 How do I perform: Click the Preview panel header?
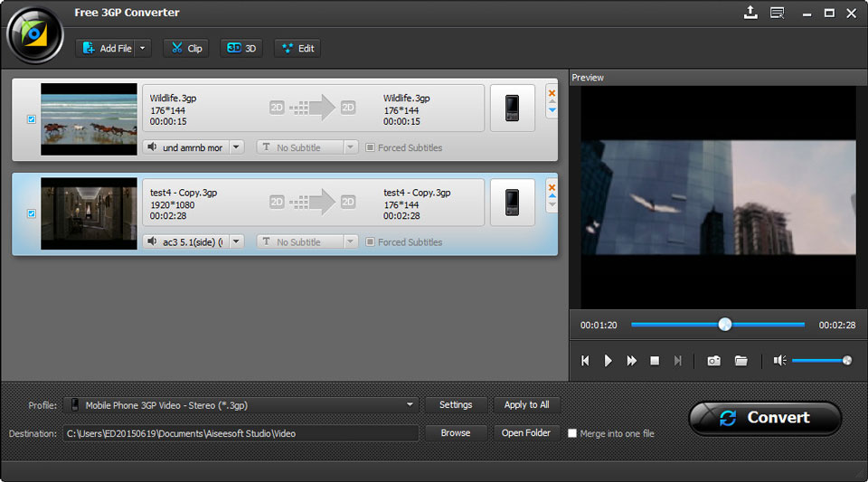718,78
